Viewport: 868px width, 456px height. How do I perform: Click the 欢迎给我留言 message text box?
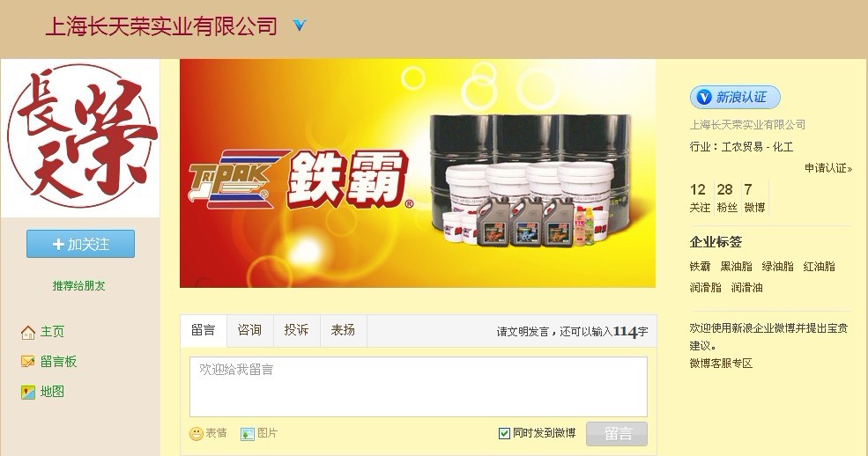tap(419, 386)
